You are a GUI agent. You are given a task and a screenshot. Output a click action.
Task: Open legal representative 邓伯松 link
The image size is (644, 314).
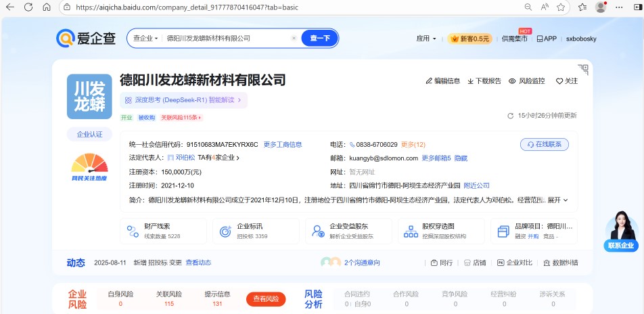(185, 158)
